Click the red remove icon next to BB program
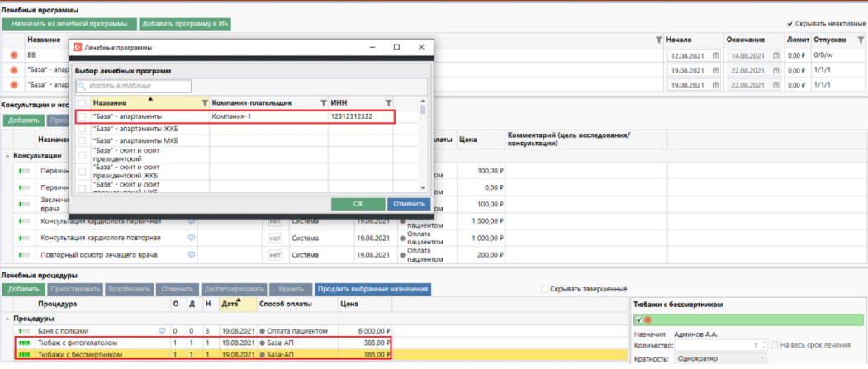The height and width of the screenshot is (369, 868). coord(13,55)
